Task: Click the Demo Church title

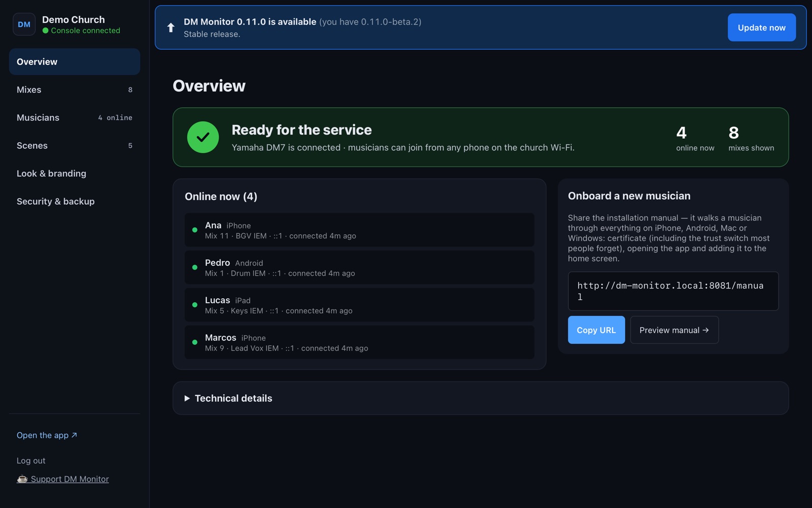Action: pos(74,19)
